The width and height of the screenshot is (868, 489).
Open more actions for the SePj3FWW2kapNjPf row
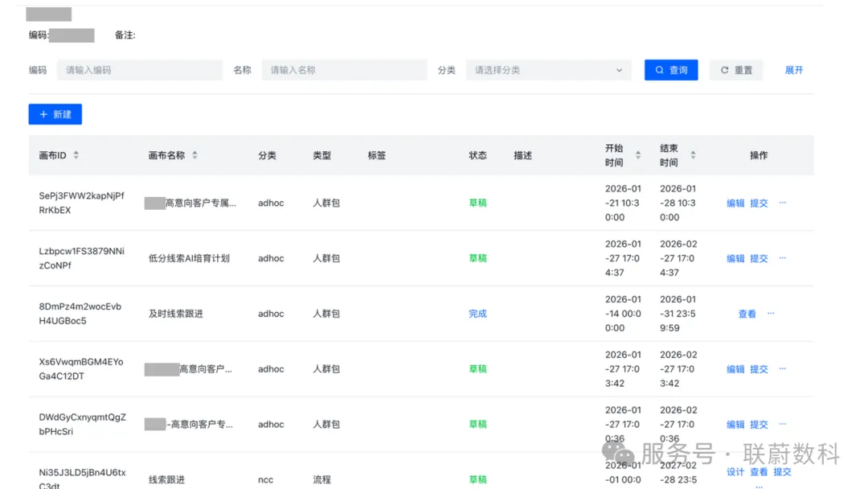click(x=782, y=203)
